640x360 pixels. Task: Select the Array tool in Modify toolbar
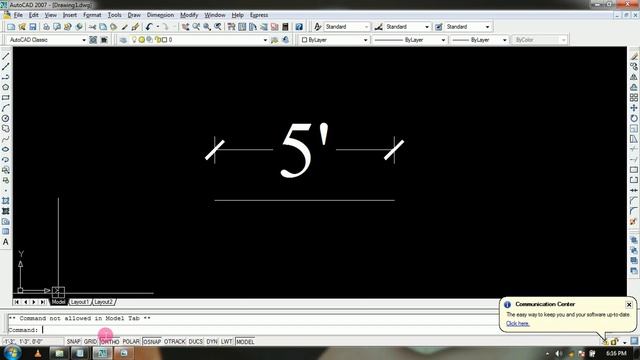[634, 98]
